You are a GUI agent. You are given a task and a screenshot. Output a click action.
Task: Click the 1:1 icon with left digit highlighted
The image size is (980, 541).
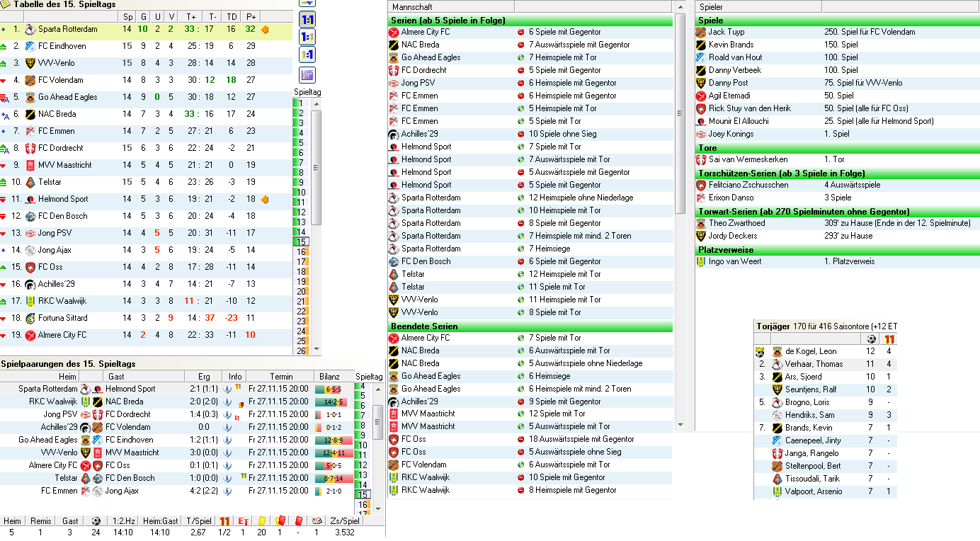click(308, 38)
